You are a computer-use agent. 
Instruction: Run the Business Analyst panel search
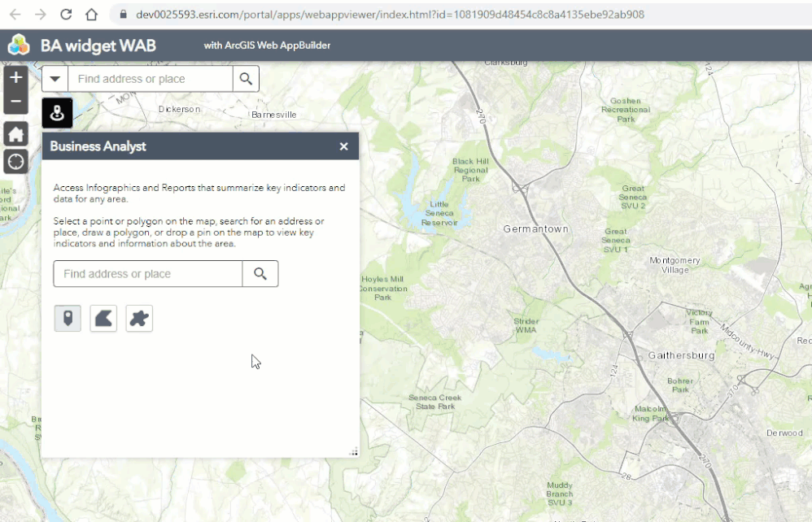pyautogui.click(x=260, y=274)
